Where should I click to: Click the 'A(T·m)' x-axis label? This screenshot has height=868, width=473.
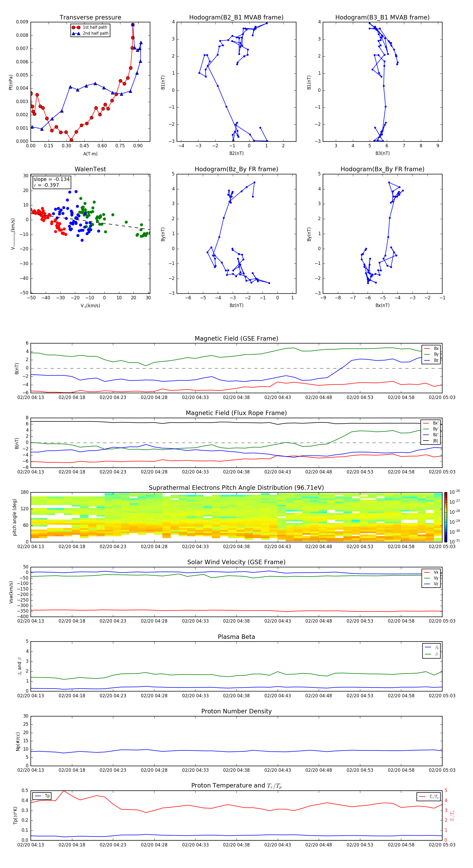[x=90, y=154]
